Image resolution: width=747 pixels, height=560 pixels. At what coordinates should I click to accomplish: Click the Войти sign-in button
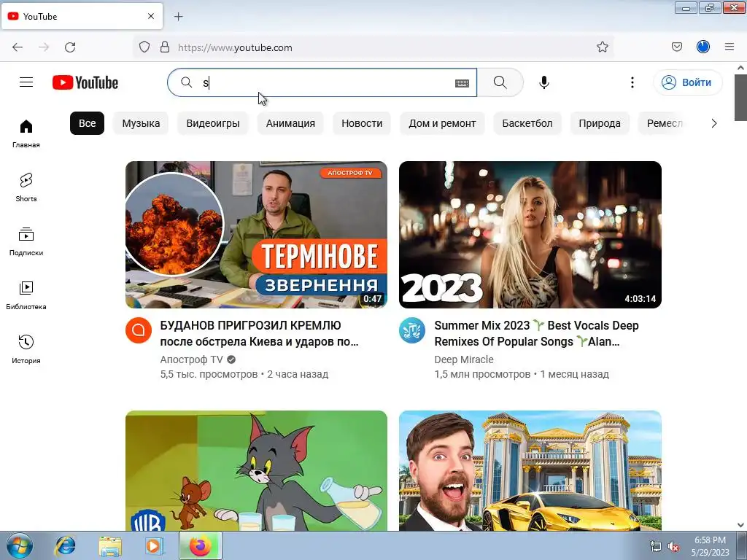tap(688, 82)
